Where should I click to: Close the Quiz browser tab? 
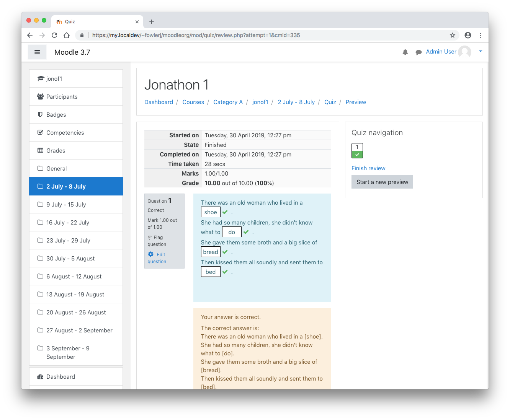coord(137,22)
